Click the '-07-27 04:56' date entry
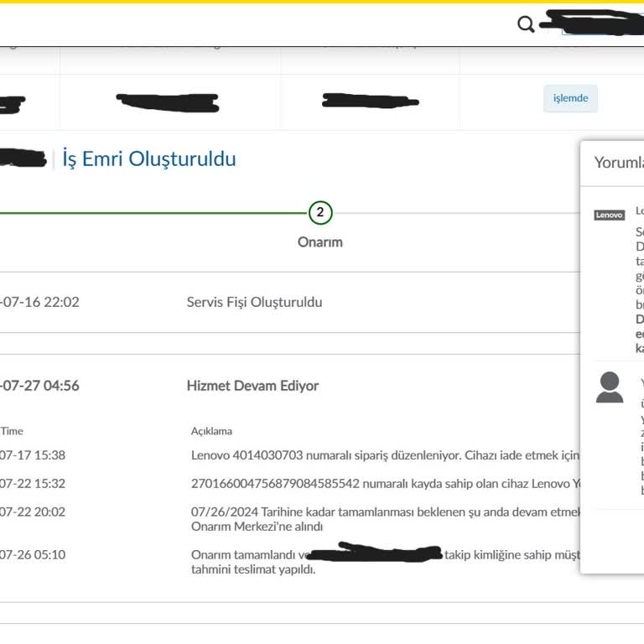 [x=39, y=386]
